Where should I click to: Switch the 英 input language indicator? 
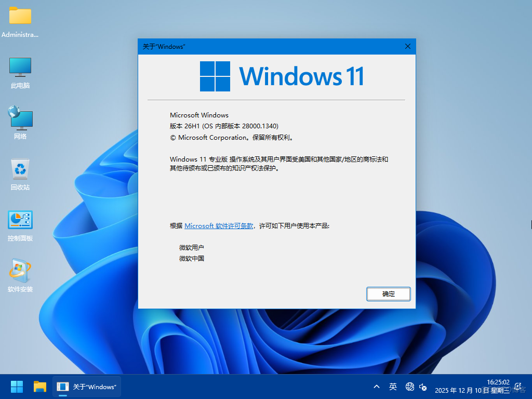click(x=393, y=387)
